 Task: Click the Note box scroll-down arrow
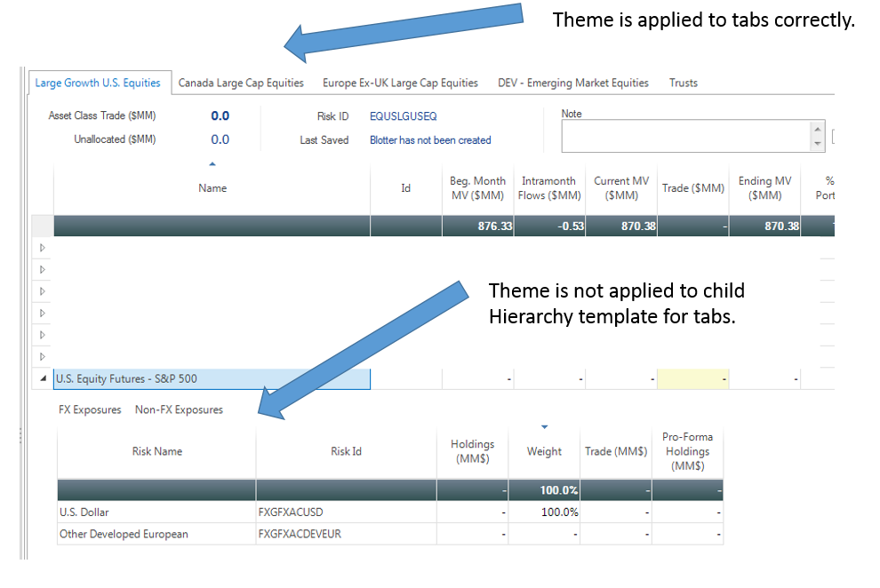(818, 143)
